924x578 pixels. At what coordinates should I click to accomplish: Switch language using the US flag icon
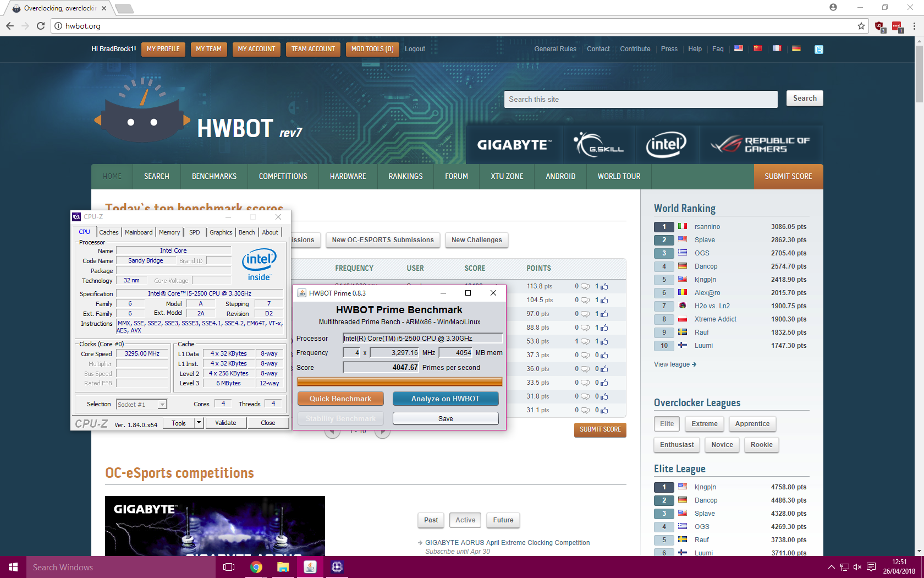click(739, 48)
